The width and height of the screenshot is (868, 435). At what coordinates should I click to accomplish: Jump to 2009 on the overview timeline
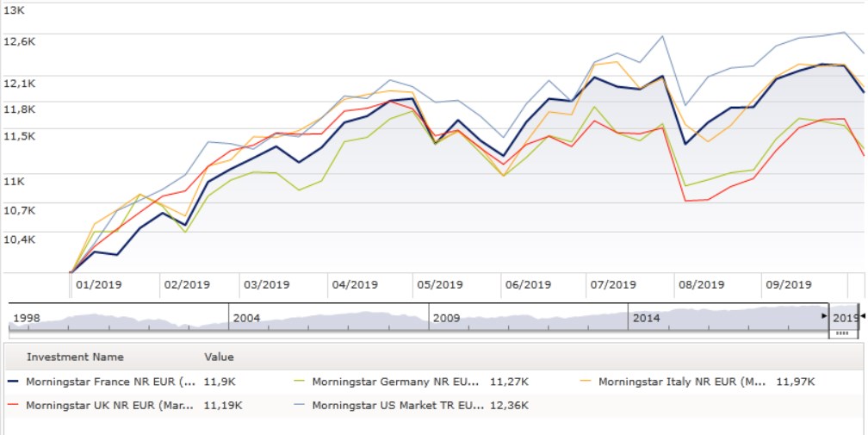pyautogui.click(x=446, y=318)
